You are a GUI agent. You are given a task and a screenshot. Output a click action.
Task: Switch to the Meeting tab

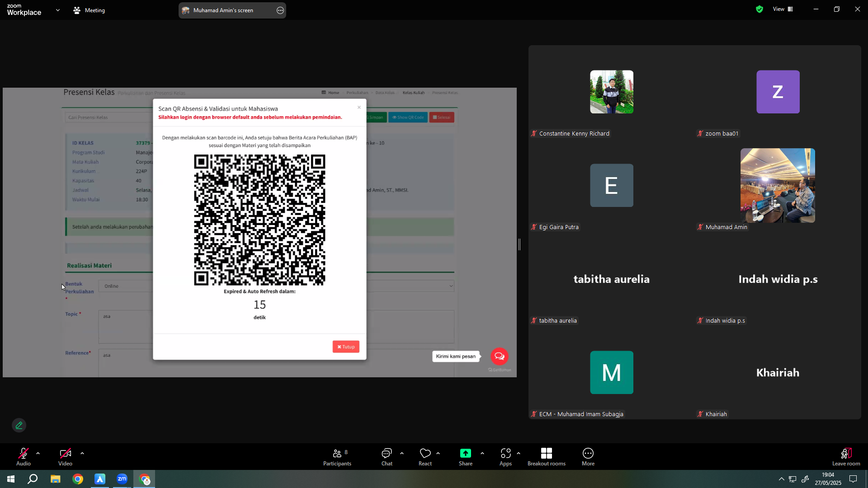(89, 10)
